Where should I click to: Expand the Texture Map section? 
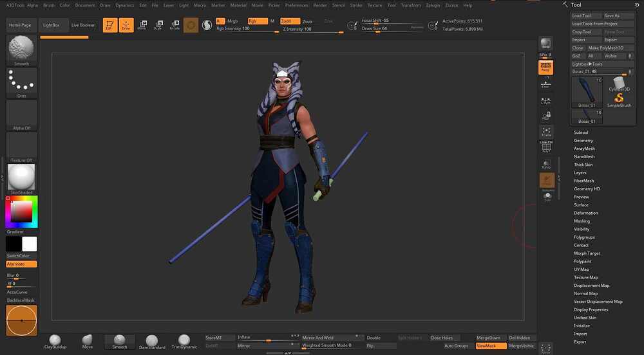pos(585,278)
